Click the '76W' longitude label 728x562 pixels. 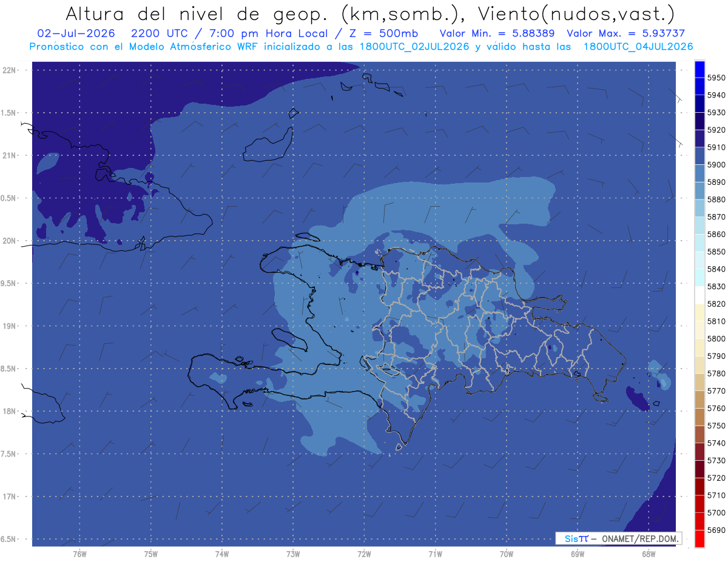point(79,554)
